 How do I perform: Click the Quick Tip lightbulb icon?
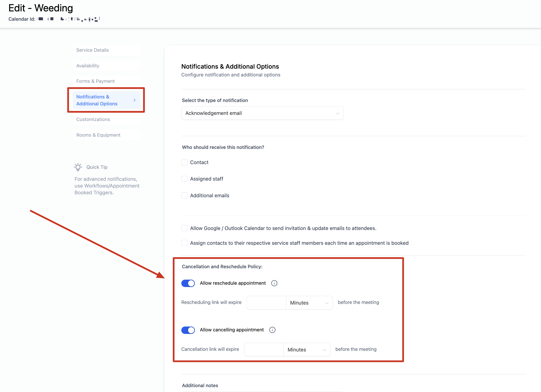tap(78, 167)
